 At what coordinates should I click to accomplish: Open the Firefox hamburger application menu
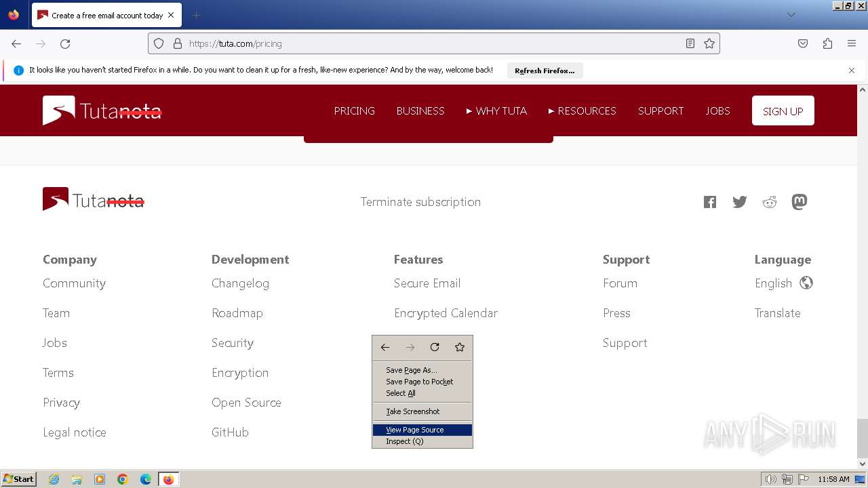coord(852,43)
